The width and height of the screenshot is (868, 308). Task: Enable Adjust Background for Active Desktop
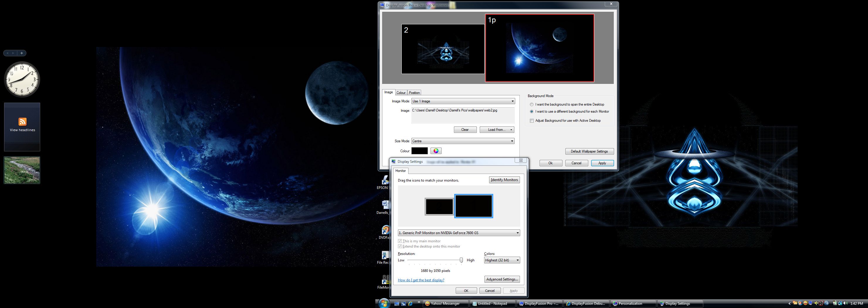tap(532, 121)
